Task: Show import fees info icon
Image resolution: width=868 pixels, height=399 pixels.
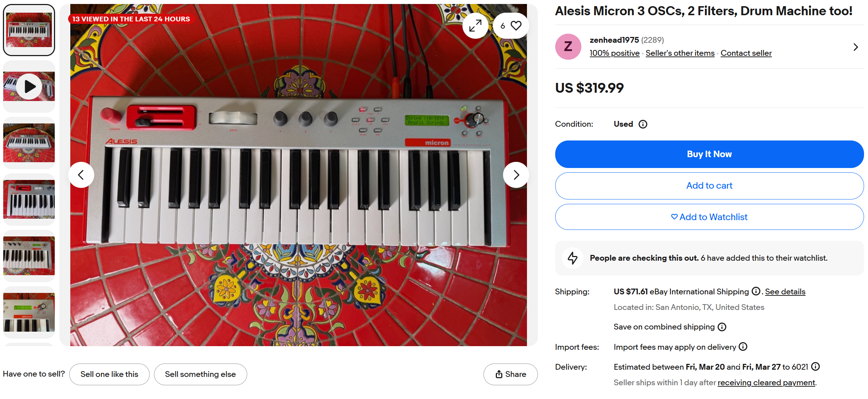Action: (x=743, y=347)
